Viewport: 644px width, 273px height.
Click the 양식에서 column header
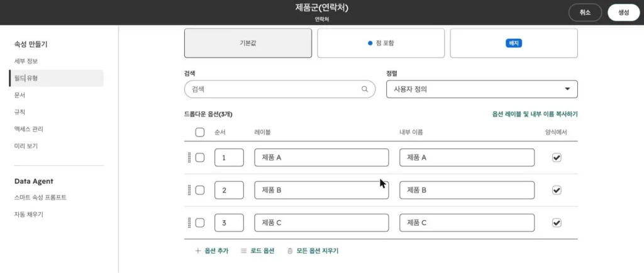click(557, 132)
